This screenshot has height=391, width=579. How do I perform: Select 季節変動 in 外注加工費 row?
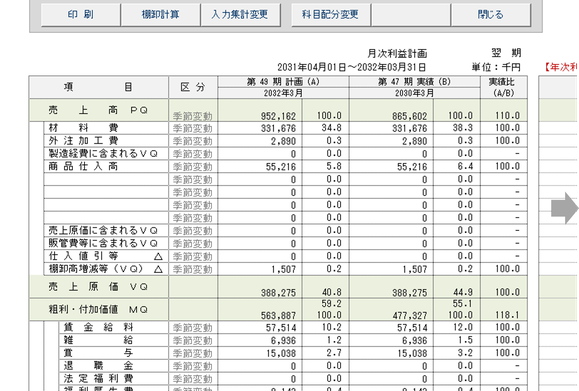click(193, 141)
